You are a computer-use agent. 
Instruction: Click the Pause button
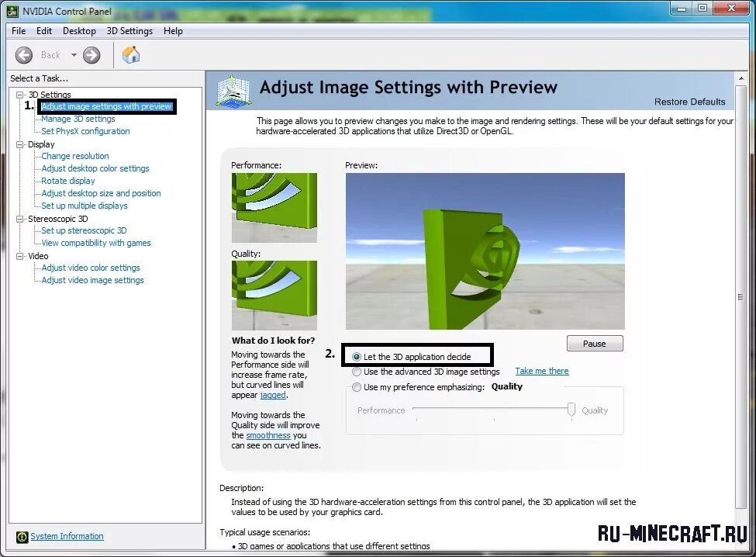click(x=595, y=344)
